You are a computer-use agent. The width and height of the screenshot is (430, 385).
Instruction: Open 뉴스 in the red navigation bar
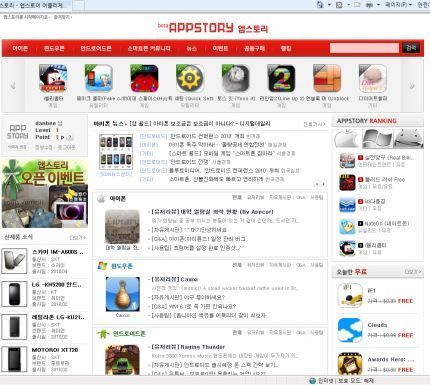click(x=191, y=48)
